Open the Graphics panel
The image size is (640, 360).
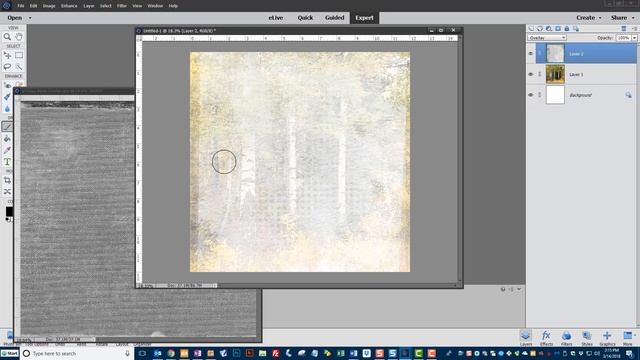click(607, 338)
